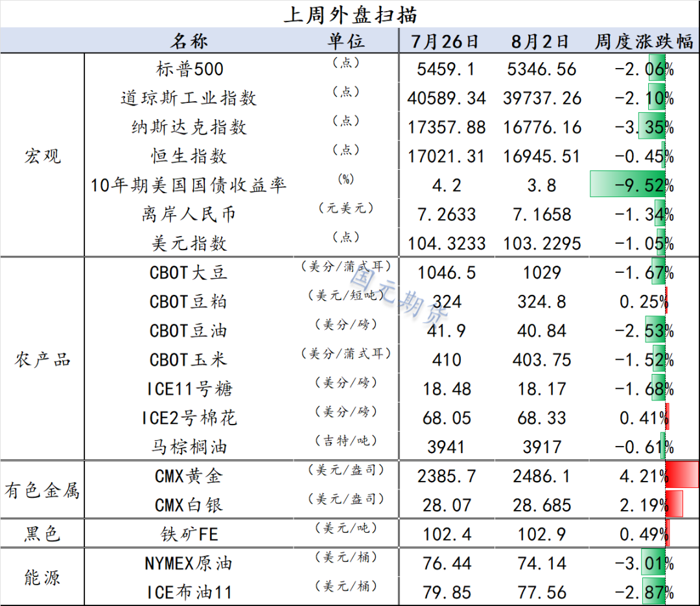Select the value 5346.56
The image size is (700, 606).
(x=541, y=69)
